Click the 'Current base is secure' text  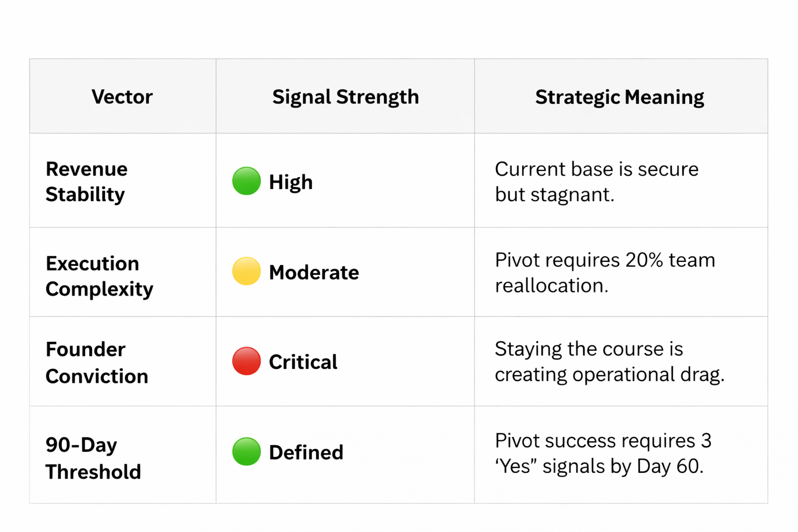[x=596, y=169]
